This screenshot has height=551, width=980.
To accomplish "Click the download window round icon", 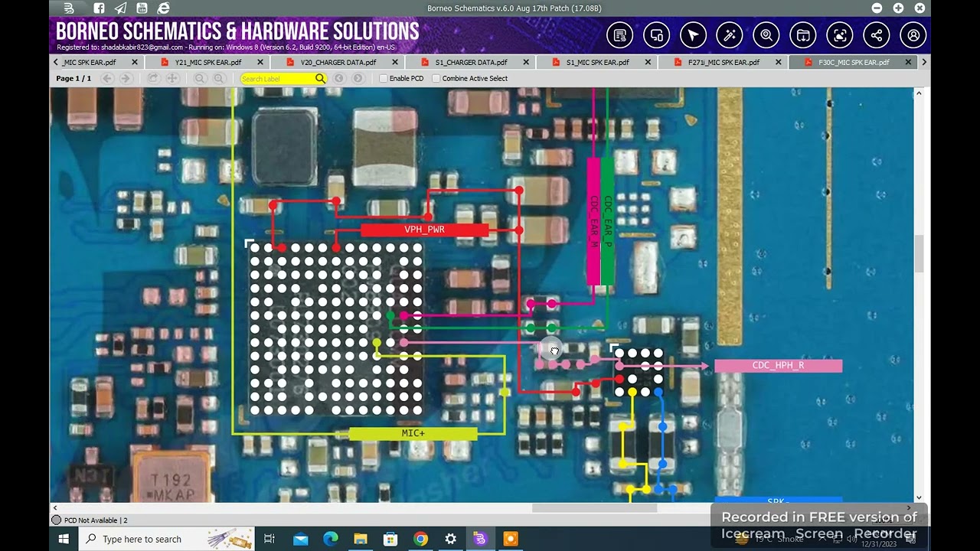I will point(803,35).
